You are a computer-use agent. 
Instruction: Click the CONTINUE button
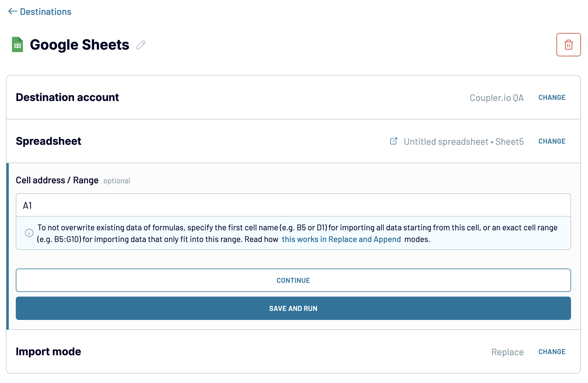coord(293,280)
